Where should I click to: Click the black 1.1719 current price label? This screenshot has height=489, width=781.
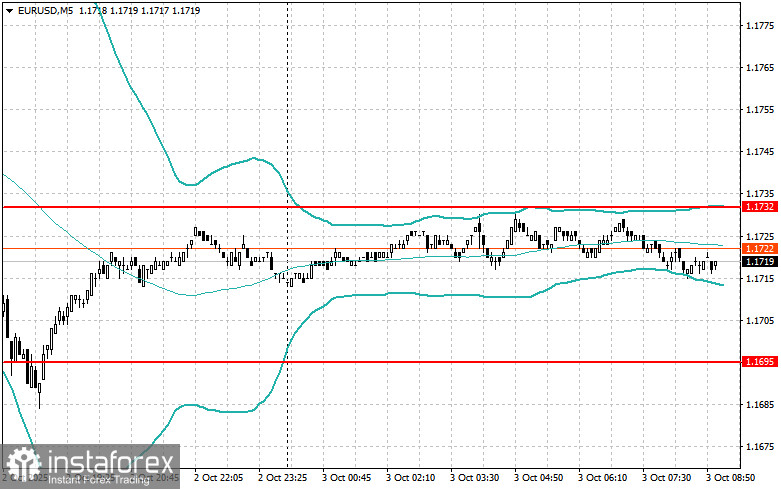[x=760, y=261]
